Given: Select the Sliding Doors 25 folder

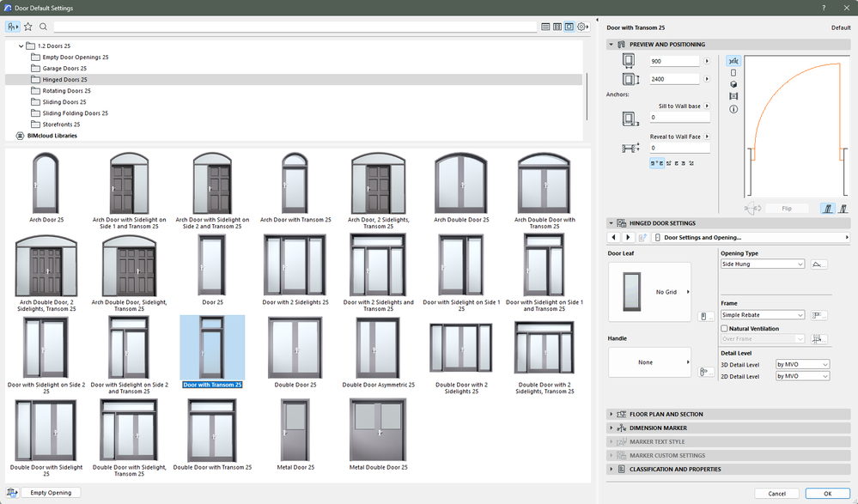Looking at the screenshot, I should (x=64, y=102).
